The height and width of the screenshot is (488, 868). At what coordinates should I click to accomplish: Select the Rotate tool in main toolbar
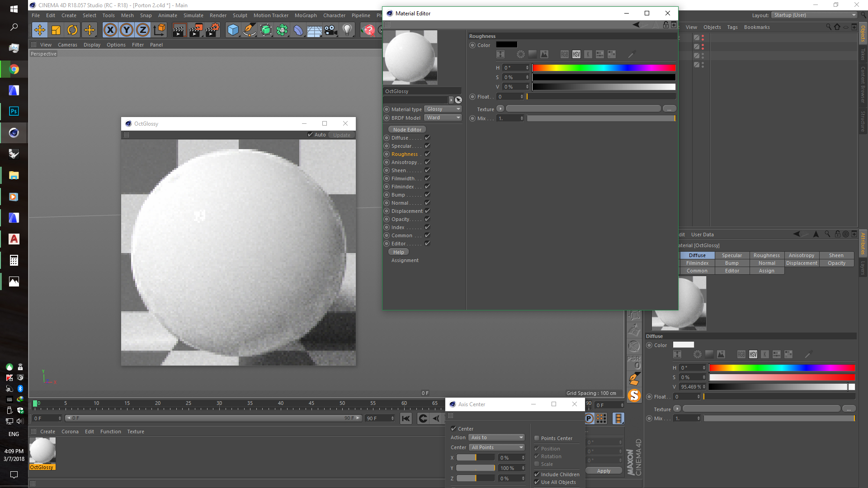point(72,30)
